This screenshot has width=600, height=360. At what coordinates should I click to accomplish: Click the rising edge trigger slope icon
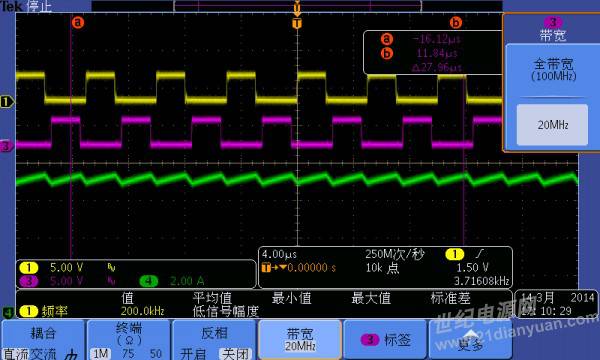(x=480, y=253)
